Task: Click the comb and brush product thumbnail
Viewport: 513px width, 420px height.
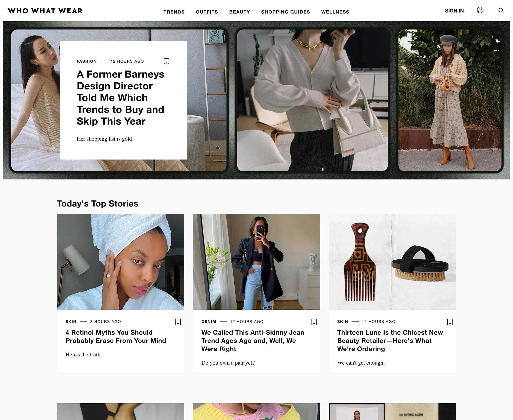Action: click(x=392, y=262)
